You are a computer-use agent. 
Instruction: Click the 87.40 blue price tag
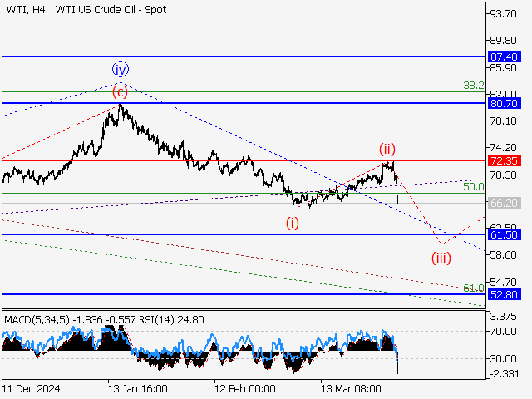(x=505, y=57)
